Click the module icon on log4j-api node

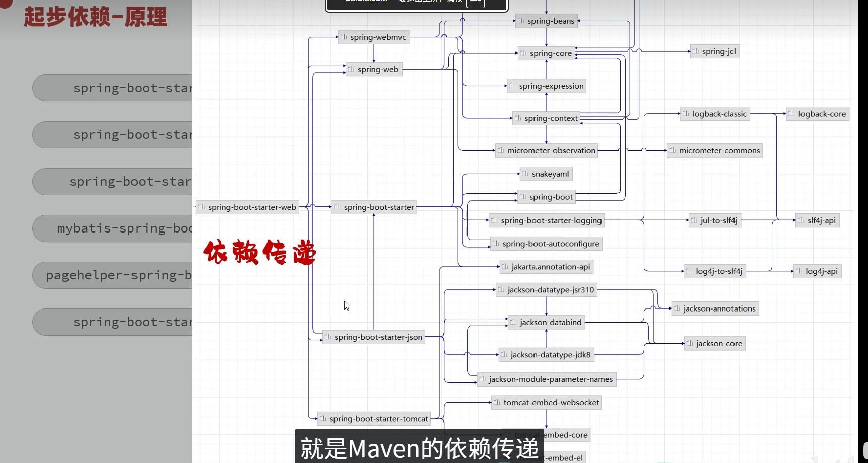[x=799, y=271]
